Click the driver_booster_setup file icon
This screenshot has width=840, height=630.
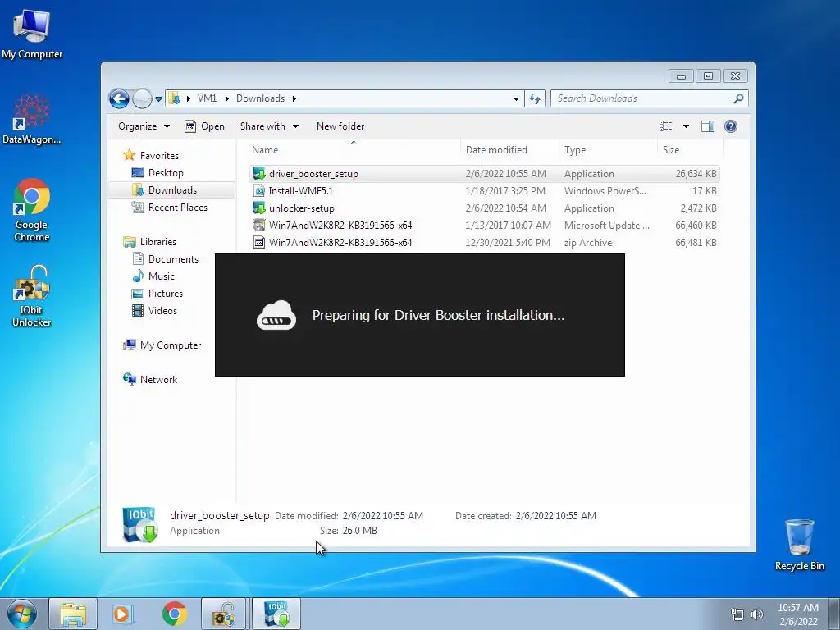259,174
